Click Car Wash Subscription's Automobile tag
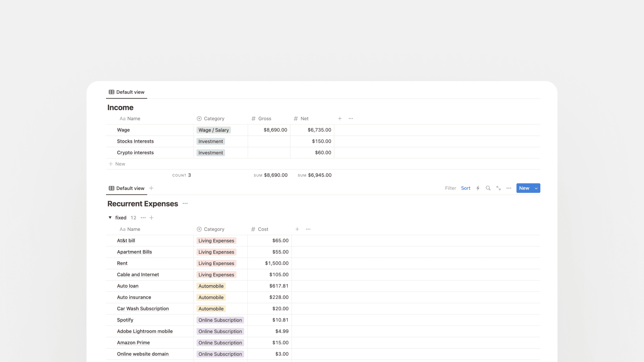Viewport: 644px width, 362px height. [x=211, y=309]
